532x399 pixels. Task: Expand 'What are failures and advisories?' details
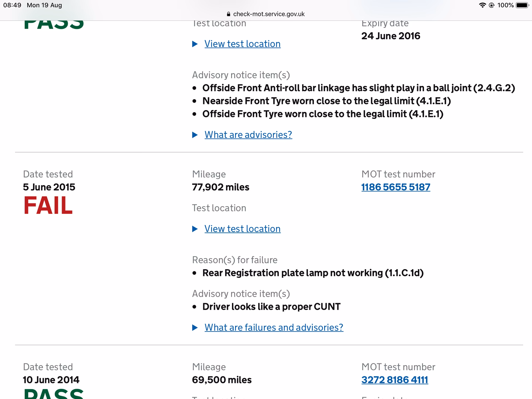[273, 328]
